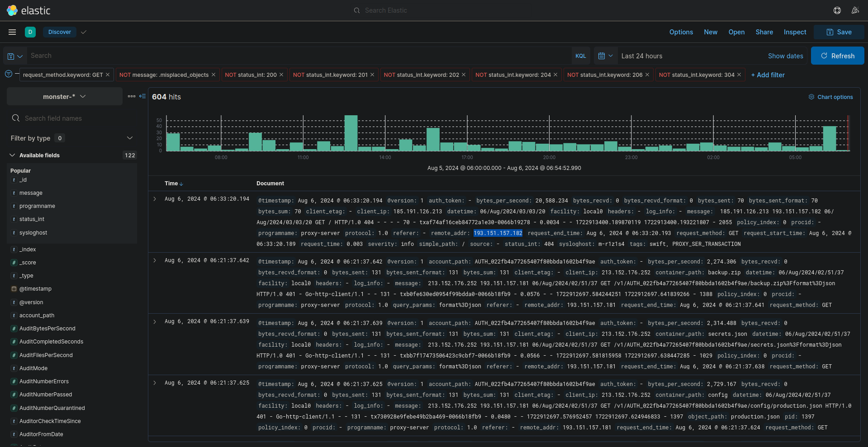Viewport: 868px width, 447px height.
Task: Remove the request_method.keyword: GET filter
Action: pos(108,75)
